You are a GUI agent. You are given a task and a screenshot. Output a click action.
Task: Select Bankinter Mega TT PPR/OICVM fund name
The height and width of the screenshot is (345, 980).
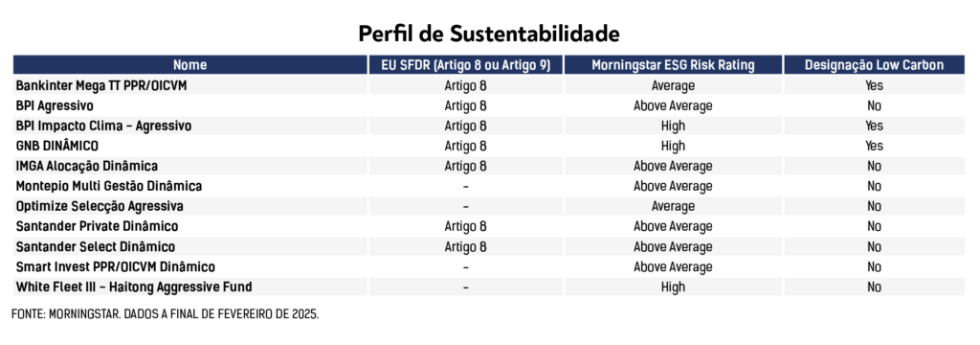tap(101, 86)
